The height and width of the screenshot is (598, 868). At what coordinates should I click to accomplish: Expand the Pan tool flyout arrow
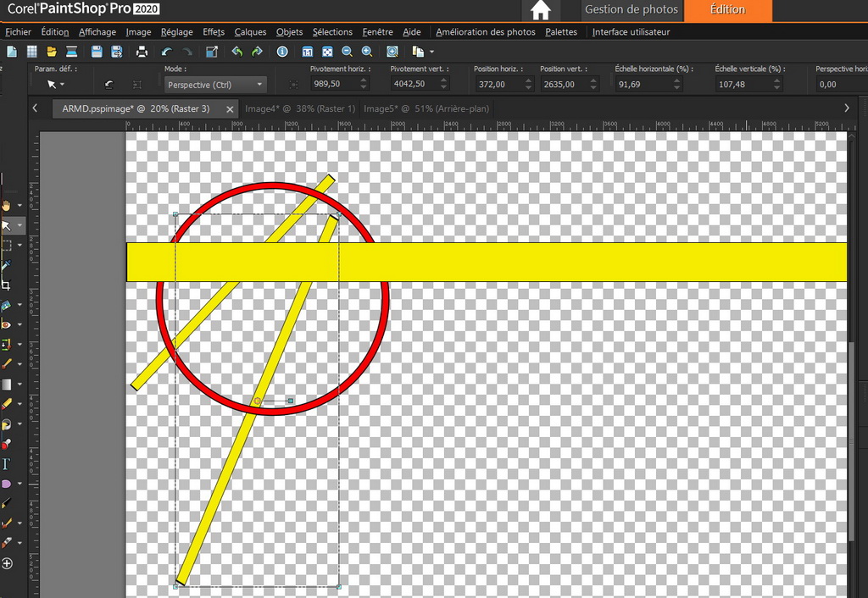[x=20, y=206]
